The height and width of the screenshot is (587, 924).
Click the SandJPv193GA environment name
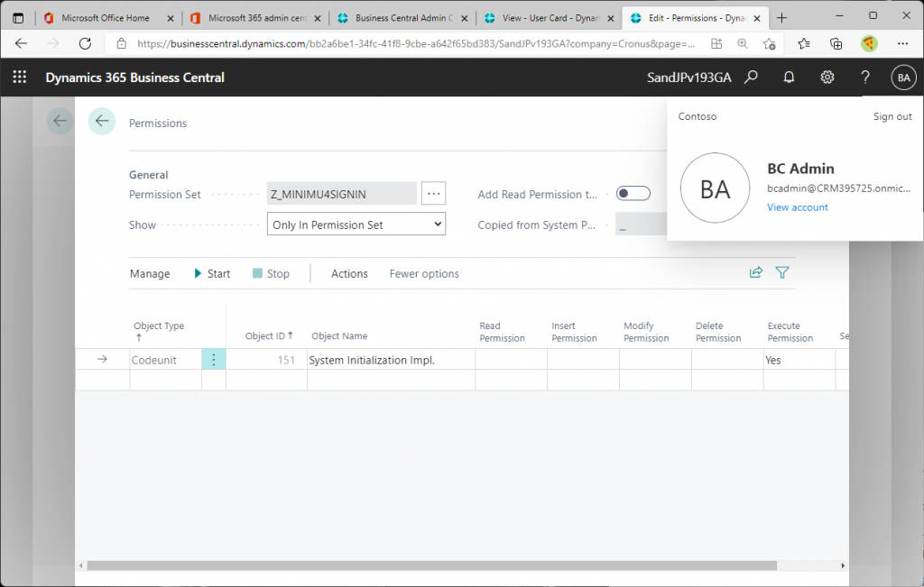688,78
